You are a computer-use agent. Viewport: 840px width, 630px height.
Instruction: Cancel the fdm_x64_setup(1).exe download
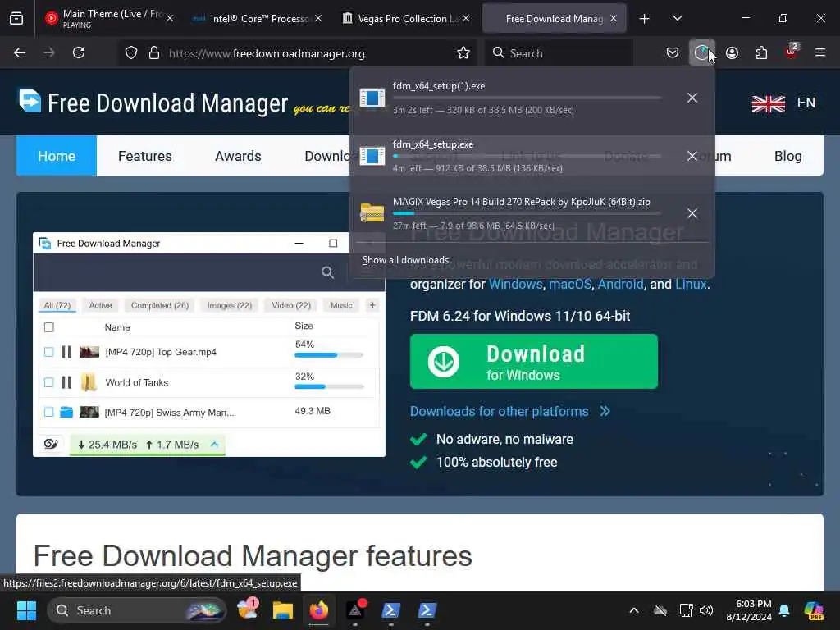click(692, 98)
